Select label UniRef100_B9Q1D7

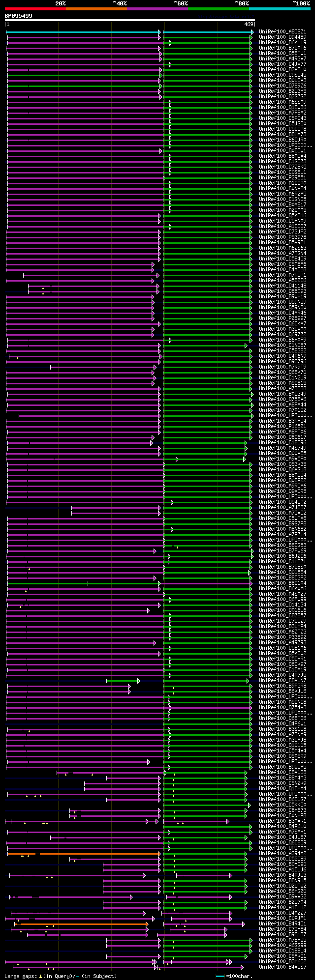283,934
